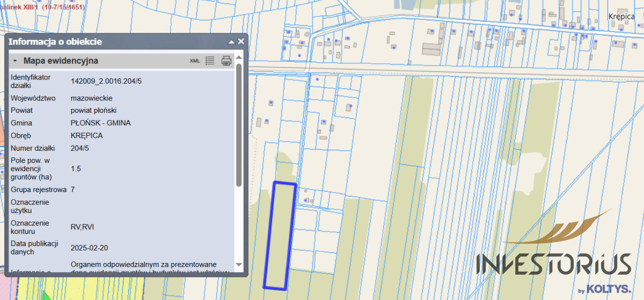Click the RV,RVI contour designation value
644x300 pixels.
coord(82,227)
